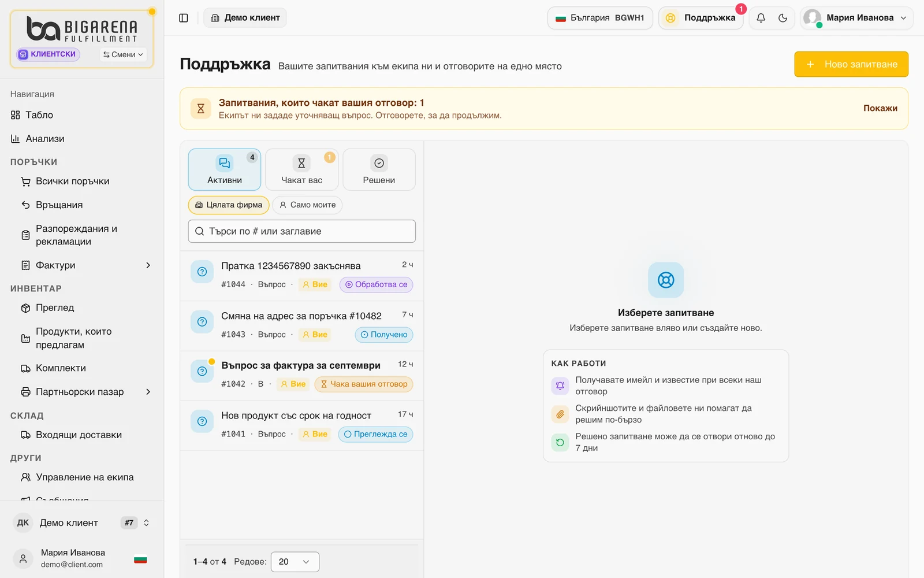Select the Само моите filter
This screenshot has width=924, height=578.
[307, 205]
